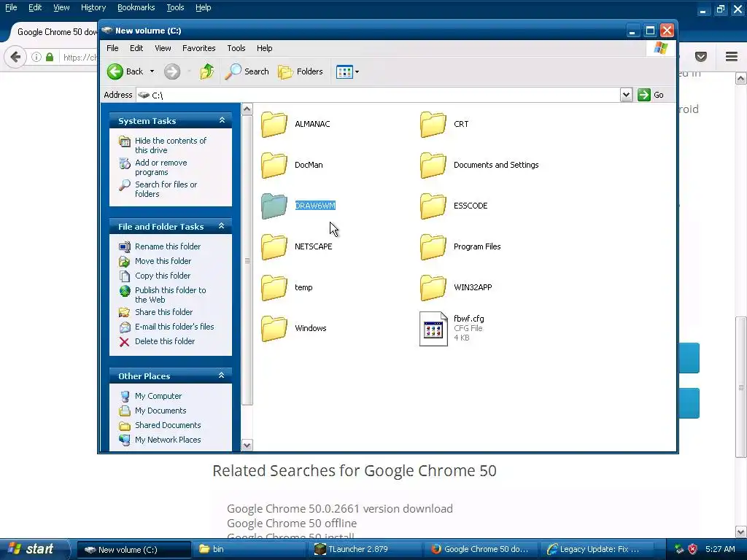Open the Search pane in Explorer
747x560 pixels.
247,71
